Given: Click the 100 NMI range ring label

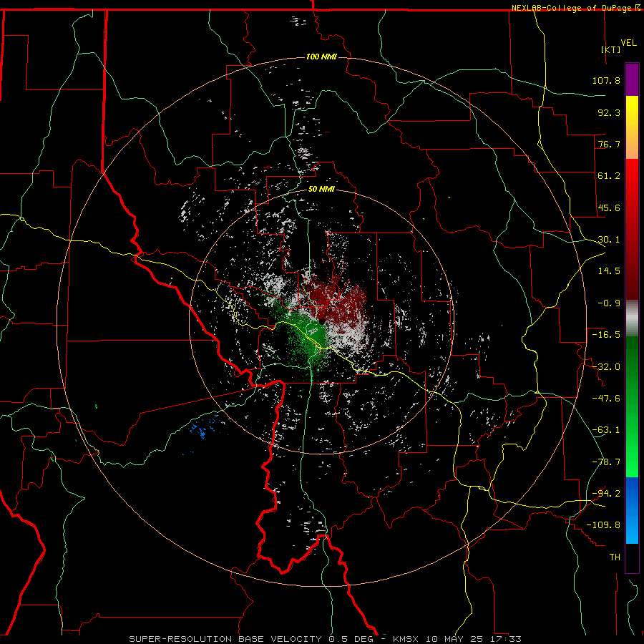Looking at the screenshot, I should tap(321, 57).
